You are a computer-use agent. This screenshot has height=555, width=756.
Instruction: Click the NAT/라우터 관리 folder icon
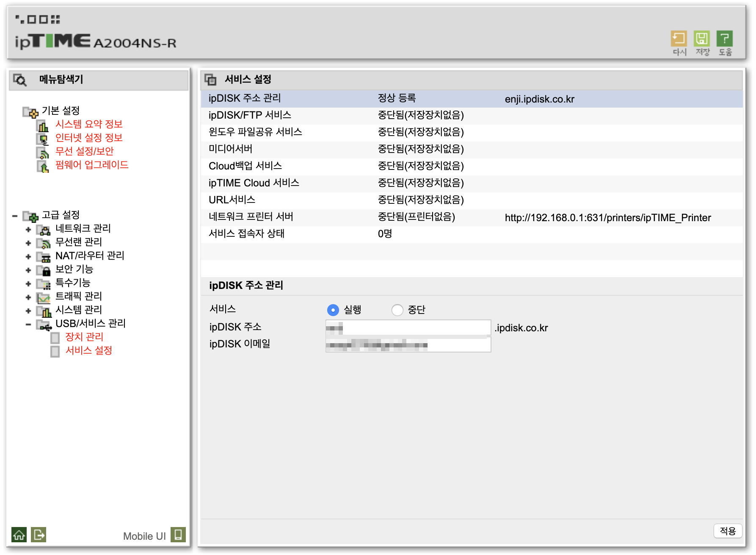(x=44, y=257)
